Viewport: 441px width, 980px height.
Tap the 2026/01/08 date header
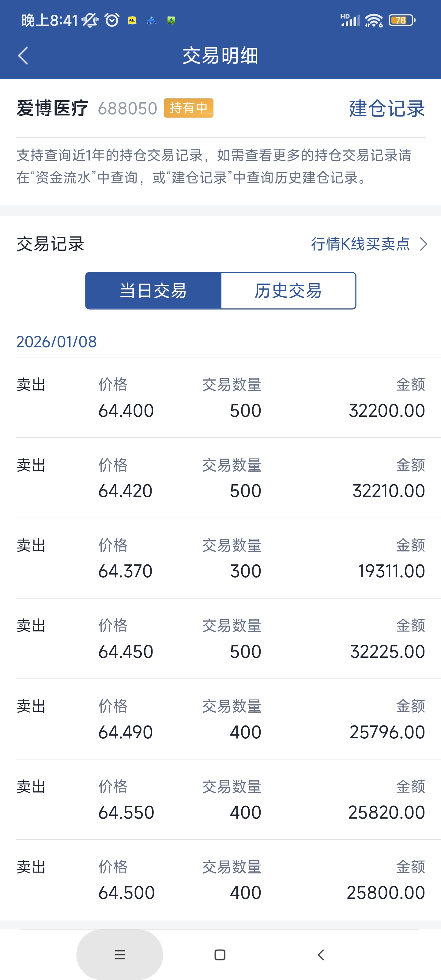pyautogui.click(x=56, y=342)
